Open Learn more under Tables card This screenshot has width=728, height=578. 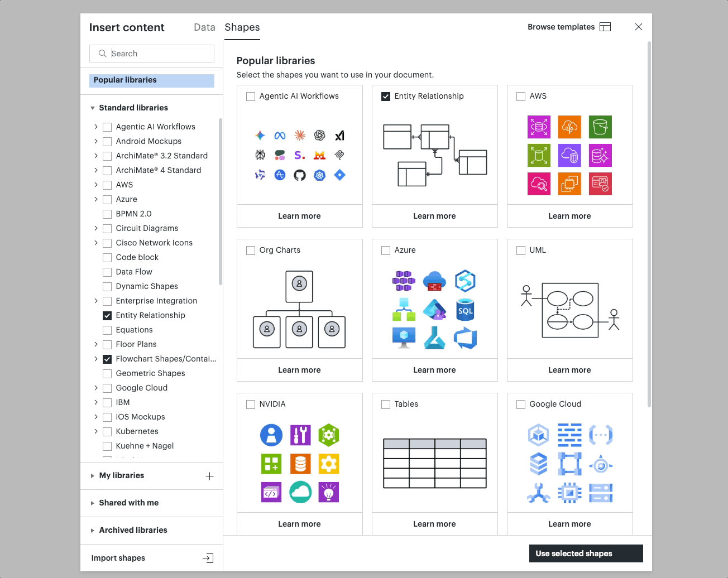[x=434, y=524]
